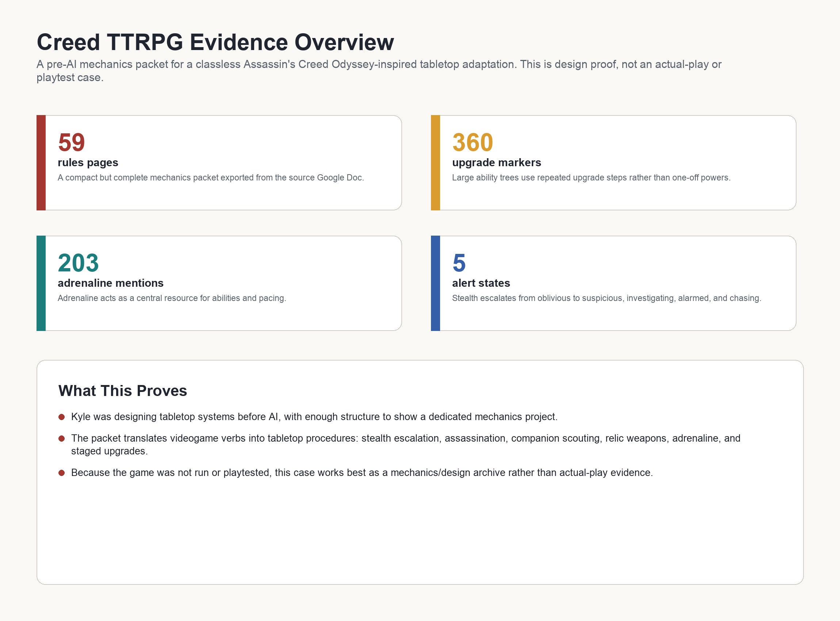Click the orange number 360
The image size is (840, 621).
(x=473, y=142)
